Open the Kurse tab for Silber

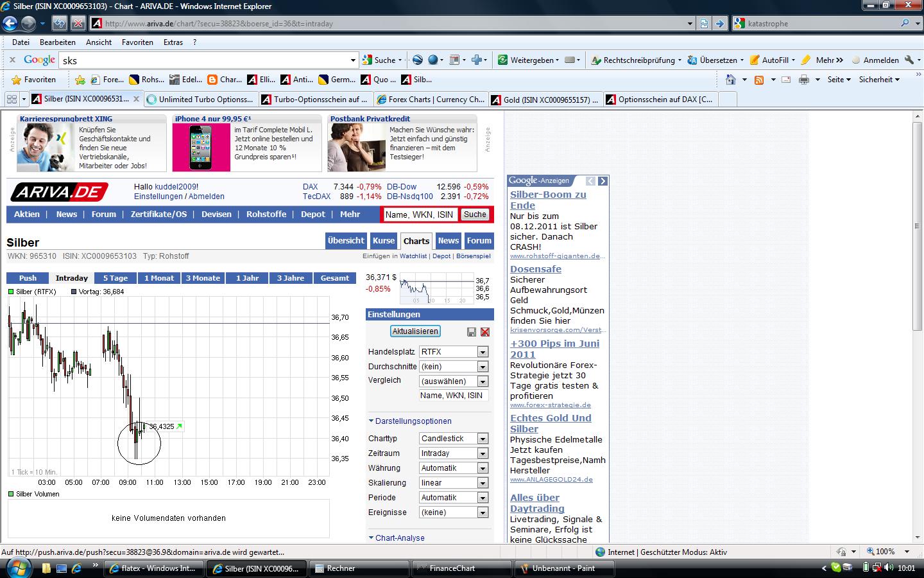coord(384,241)
